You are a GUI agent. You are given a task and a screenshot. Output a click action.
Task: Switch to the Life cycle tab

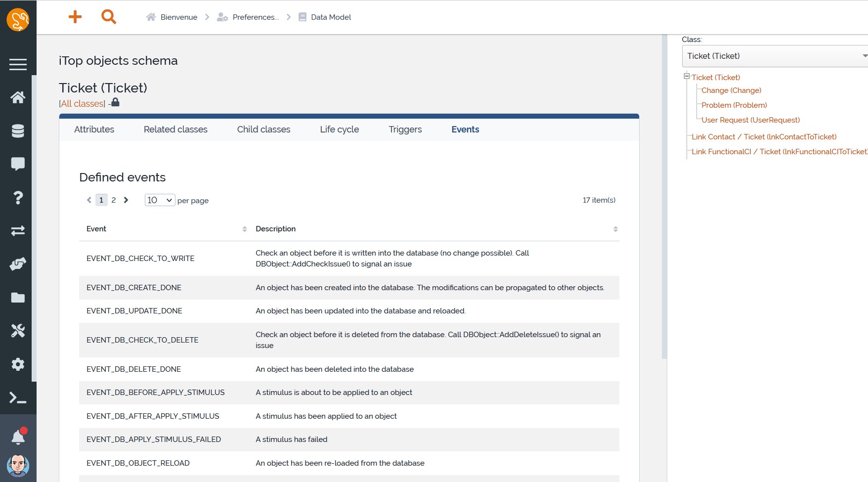(339, 130)
